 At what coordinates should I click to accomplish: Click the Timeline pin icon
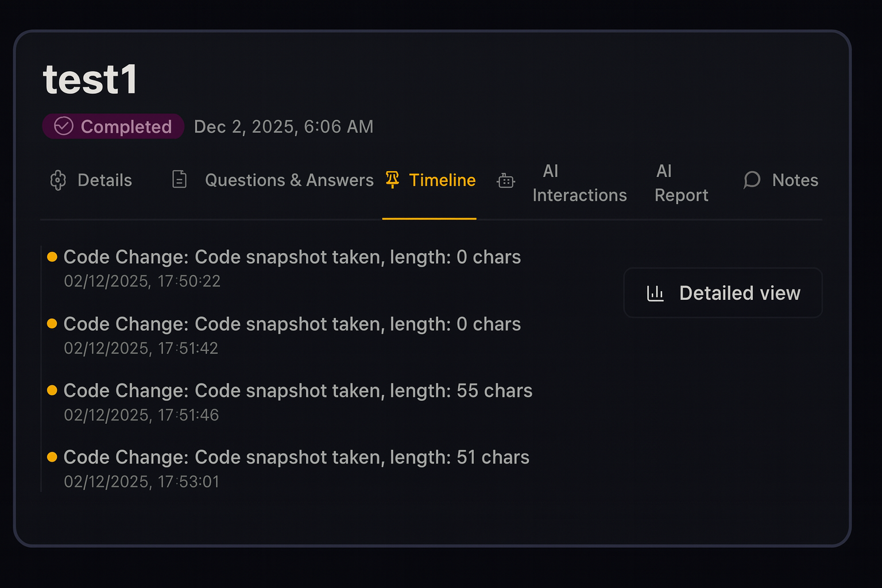pyautogui.click(x=392, y=180)
